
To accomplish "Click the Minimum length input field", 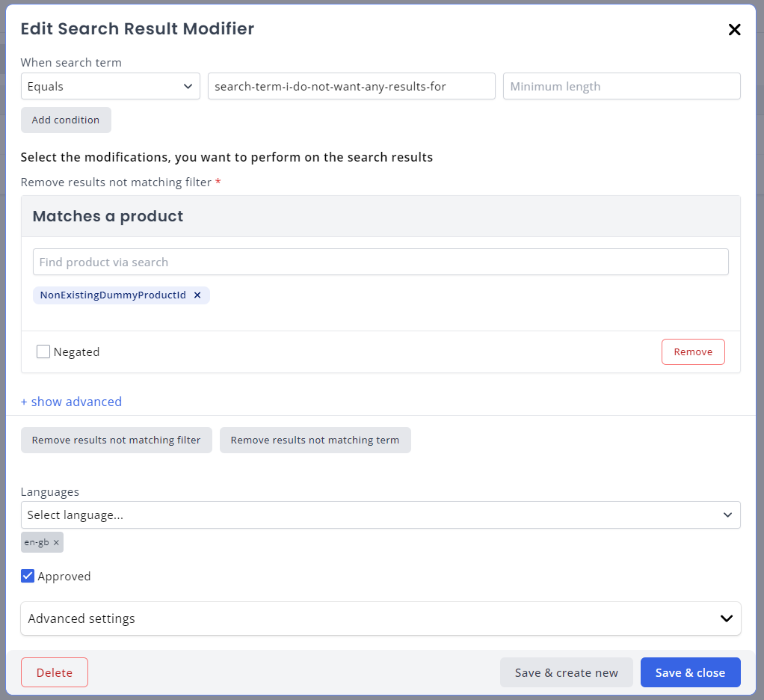I will [621, 86].
